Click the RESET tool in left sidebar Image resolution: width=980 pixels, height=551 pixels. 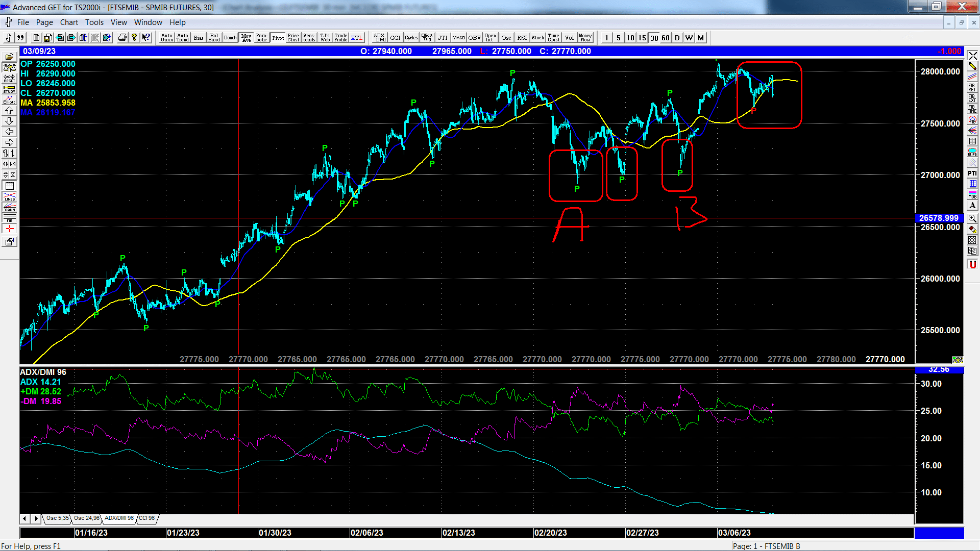coord(9,78)
